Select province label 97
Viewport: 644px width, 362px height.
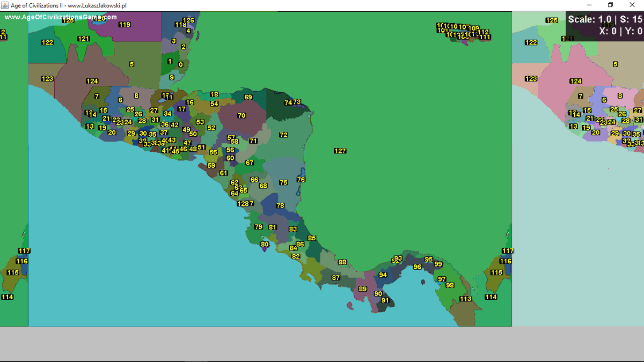442,279
